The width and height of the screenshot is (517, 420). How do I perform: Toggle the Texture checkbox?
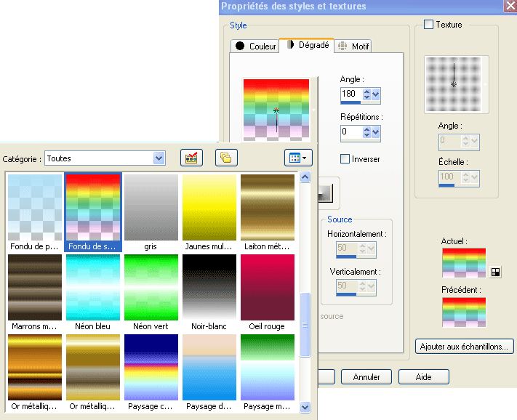coord(428,25)
